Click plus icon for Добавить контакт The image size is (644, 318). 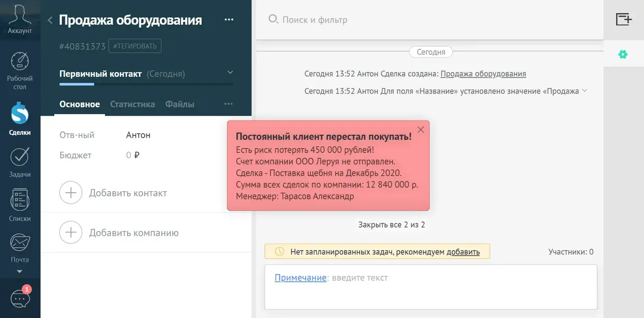click(71, 193)
